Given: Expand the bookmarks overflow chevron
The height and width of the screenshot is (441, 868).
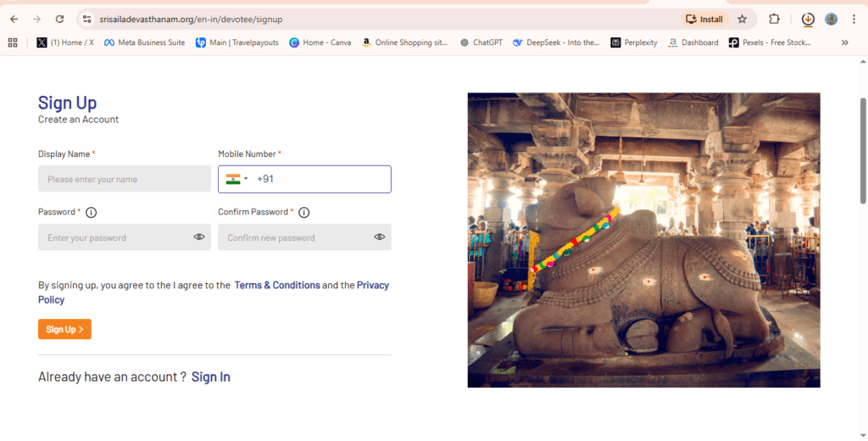Looking at the screenshot, I should point(844,42).
